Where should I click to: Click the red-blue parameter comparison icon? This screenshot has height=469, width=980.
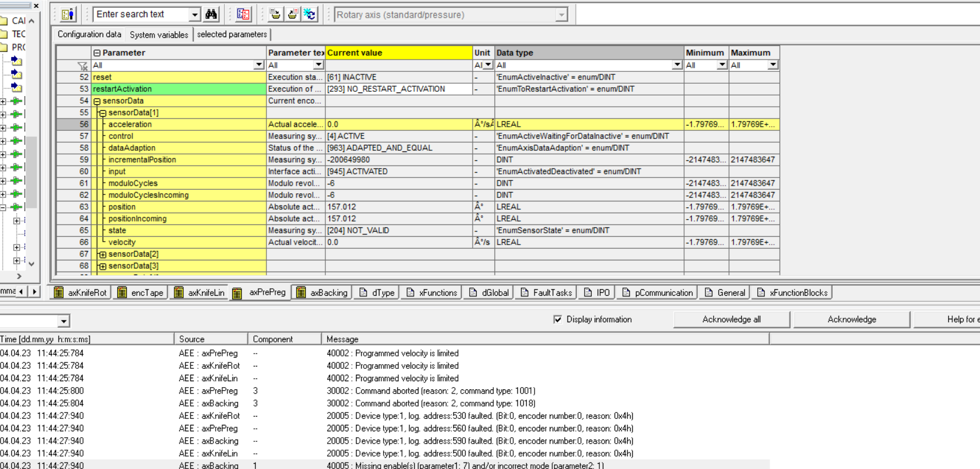coord(243,14)
